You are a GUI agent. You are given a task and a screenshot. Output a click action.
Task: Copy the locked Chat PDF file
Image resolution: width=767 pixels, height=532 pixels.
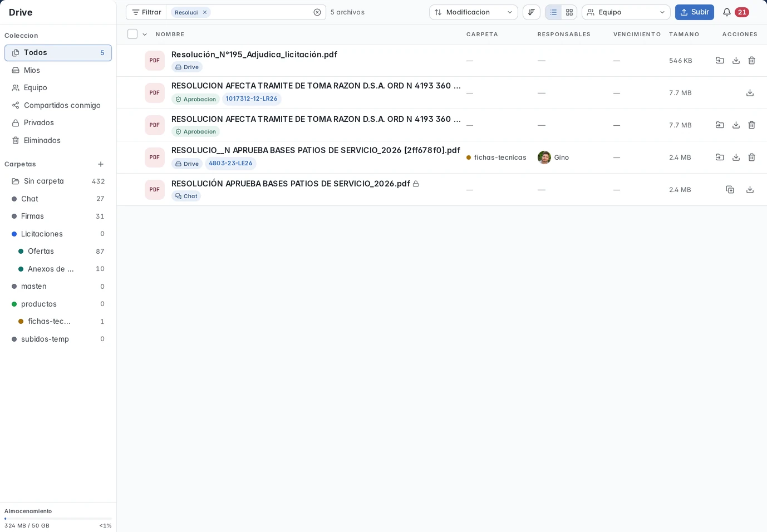coord(730,189)
